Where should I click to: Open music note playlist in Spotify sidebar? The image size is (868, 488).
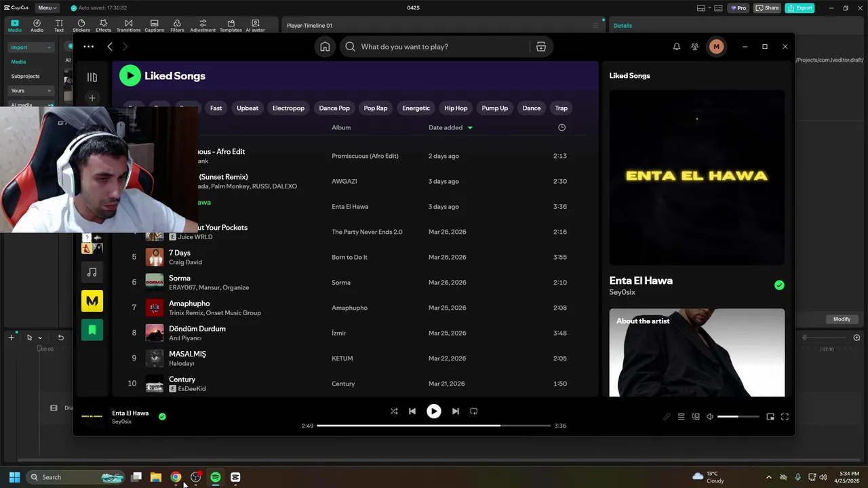tap(92, 272)
